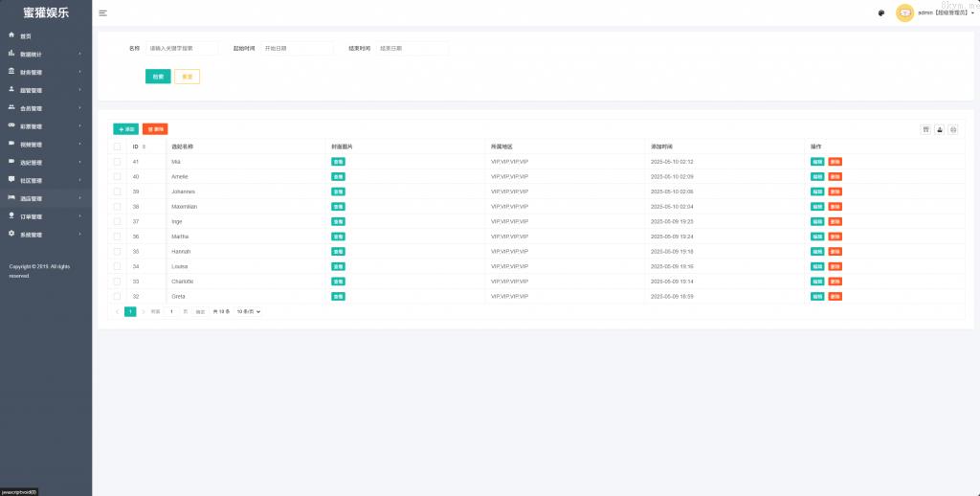Click the orange delete button in Amelie's row
The height and width of the screenshot is (496, 980).
[x=835, y=177]
